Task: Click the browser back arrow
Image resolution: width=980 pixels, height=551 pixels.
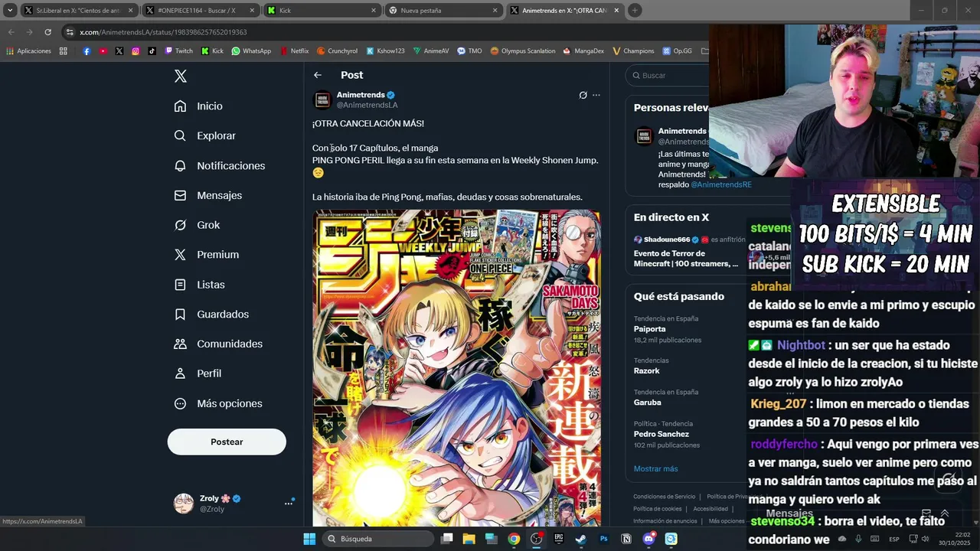Action: pos(11,32)
